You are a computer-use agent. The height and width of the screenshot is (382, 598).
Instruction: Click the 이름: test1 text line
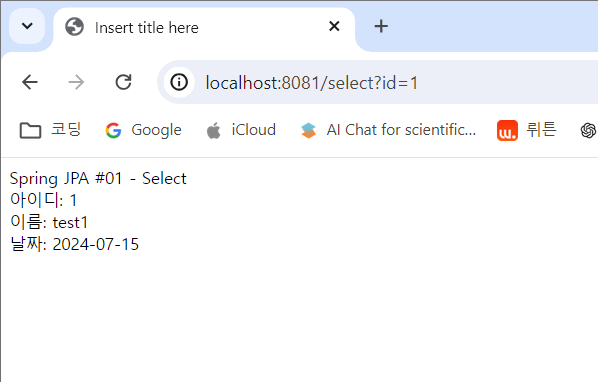(49, 222)
